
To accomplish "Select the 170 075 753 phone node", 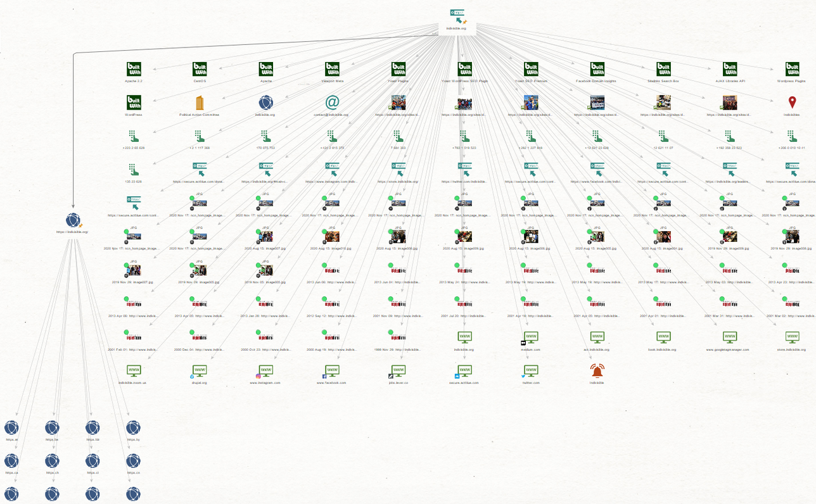I will (x=266, y=136).
